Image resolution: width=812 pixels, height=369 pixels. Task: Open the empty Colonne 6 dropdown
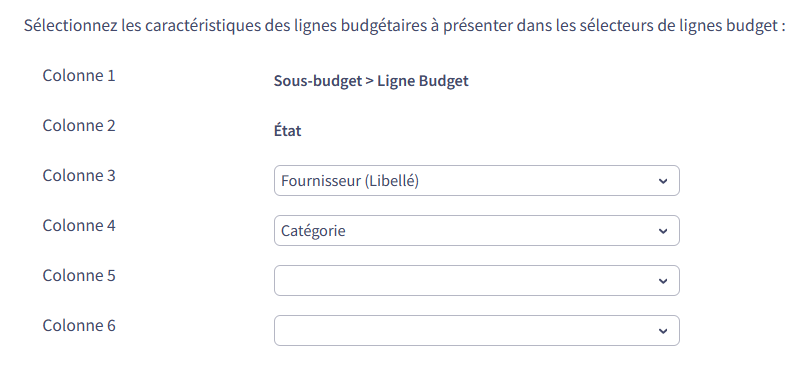click(x=476, y=331)
